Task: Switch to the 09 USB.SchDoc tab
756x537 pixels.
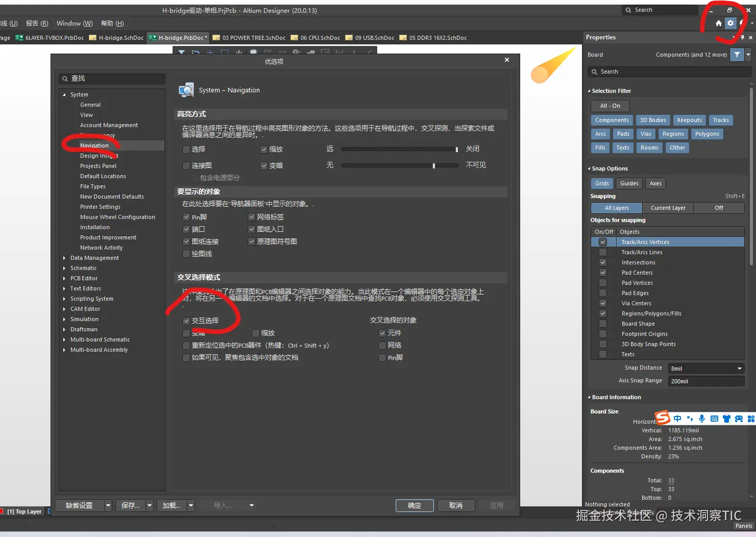Action: (370, 38)
